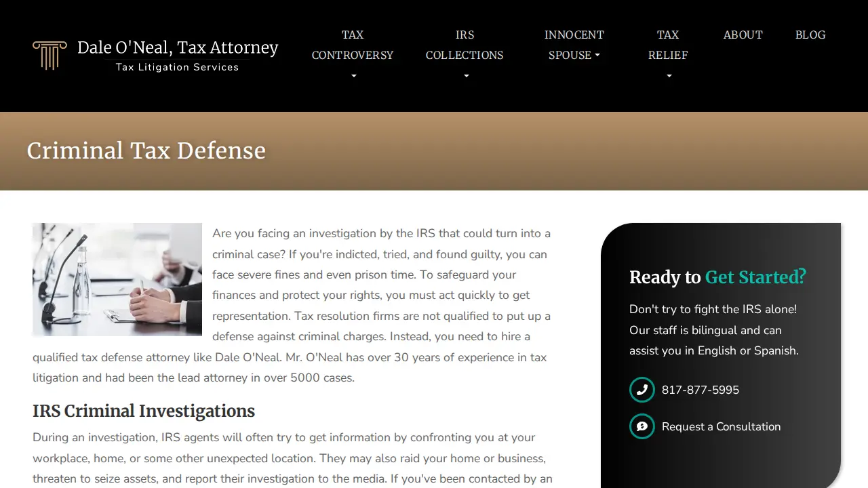This screenshot has height=488, width=868.
Task: Click the Criminal Tax Defense page heading
Action: (146, 150)
